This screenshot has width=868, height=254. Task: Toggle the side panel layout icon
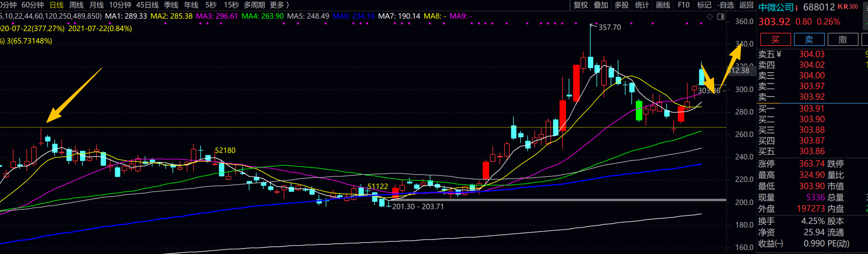coord(721,17)
